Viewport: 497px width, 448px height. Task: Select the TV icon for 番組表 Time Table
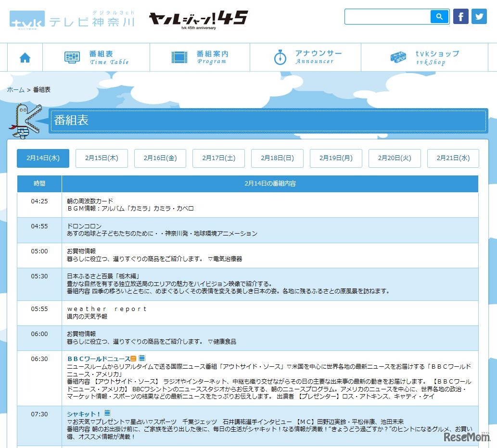[71, 57]
